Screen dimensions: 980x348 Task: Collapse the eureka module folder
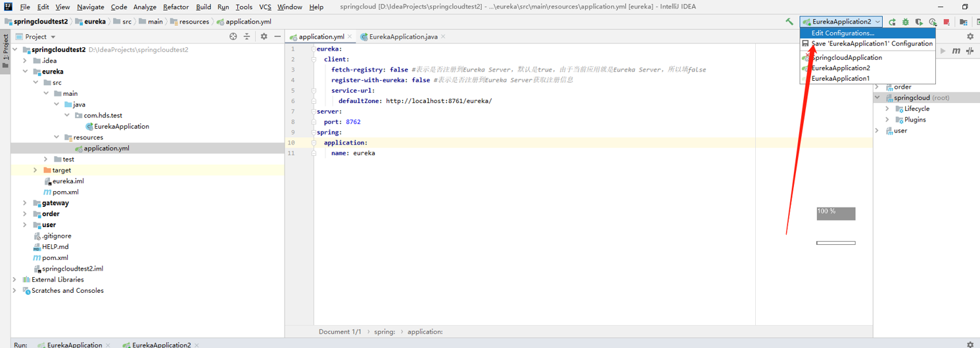[x=25, y=72]
